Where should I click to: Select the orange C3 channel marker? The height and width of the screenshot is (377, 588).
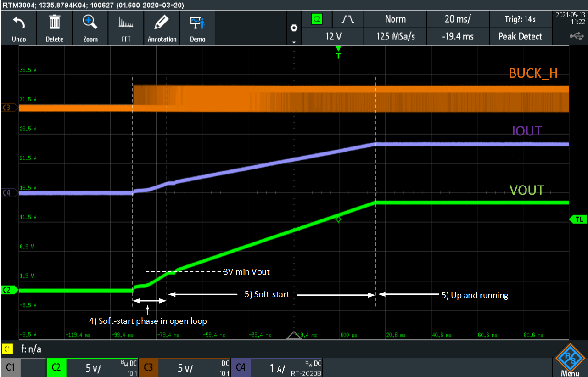point(9,107)
